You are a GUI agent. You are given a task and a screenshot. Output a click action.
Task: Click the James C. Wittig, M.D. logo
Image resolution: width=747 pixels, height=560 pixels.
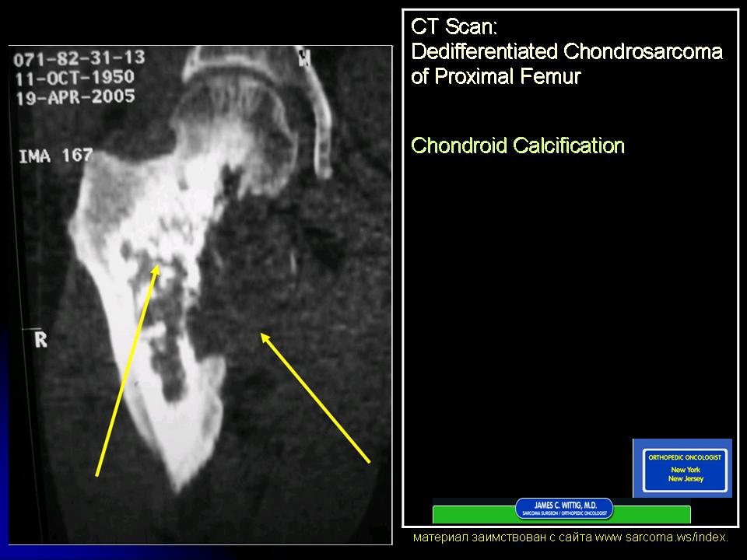(x=563, y=509)
